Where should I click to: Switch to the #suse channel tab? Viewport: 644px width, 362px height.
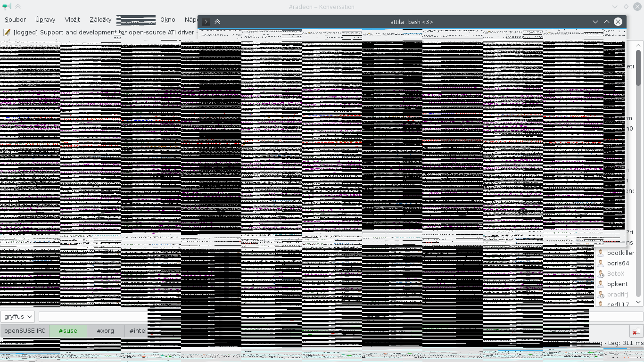click(x=68, y=331)
